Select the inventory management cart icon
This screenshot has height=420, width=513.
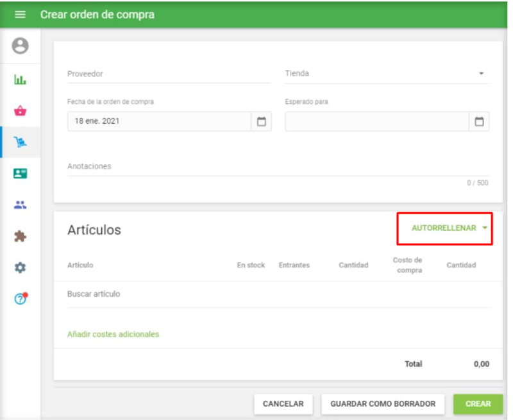tap(21, 142)
